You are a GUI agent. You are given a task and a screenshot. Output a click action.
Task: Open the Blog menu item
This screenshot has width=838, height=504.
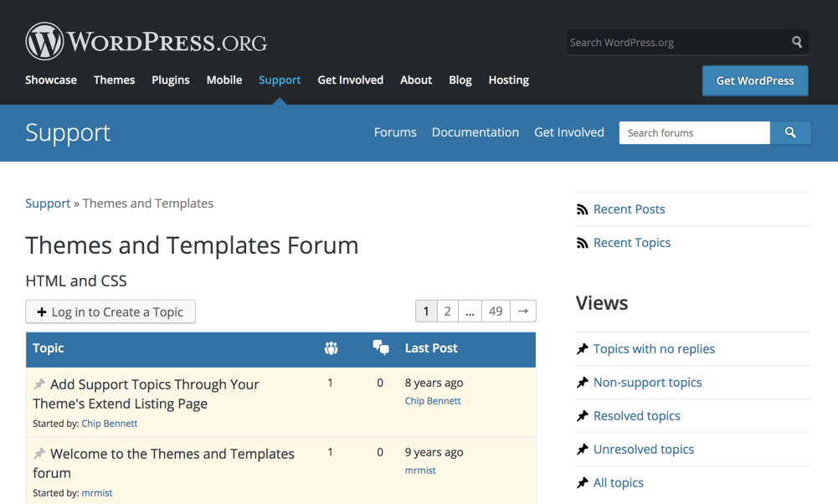coord(460,80)
